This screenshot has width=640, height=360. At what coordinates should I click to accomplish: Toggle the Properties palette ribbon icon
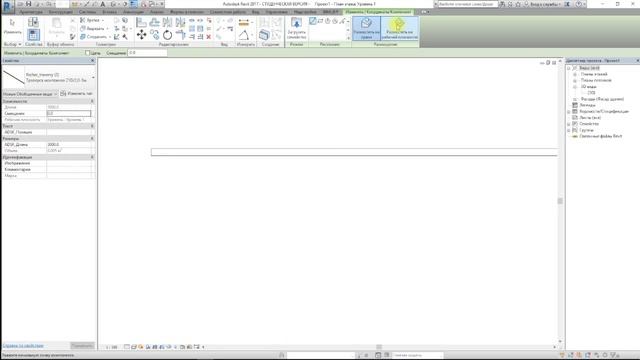click(33, 35)
